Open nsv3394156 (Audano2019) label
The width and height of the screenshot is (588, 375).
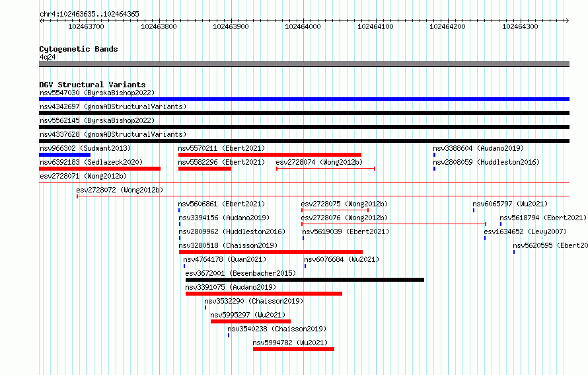(x=224, y=218)
